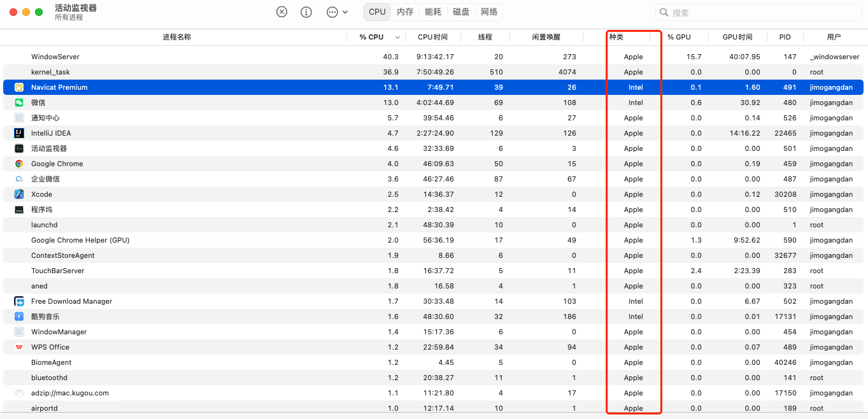The height and width of the screenshot is (419, 868).
Task: Sort by 种类 column header
Action: click(x=616, y=37)
